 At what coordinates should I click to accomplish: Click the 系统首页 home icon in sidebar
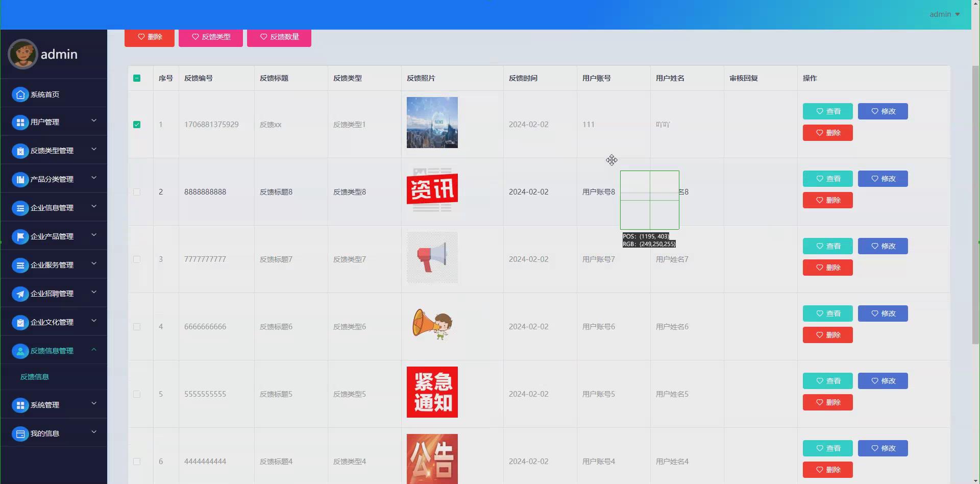click(20, 94)
